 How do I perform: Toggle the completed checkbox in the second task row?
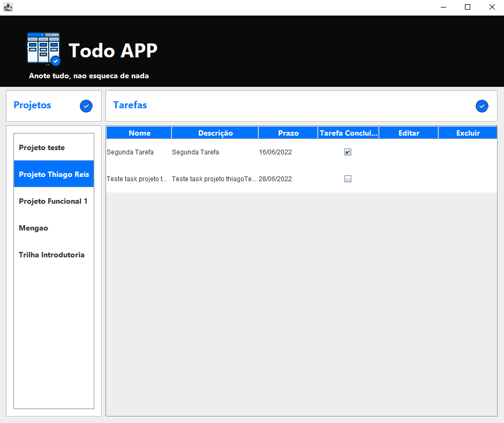348,179
